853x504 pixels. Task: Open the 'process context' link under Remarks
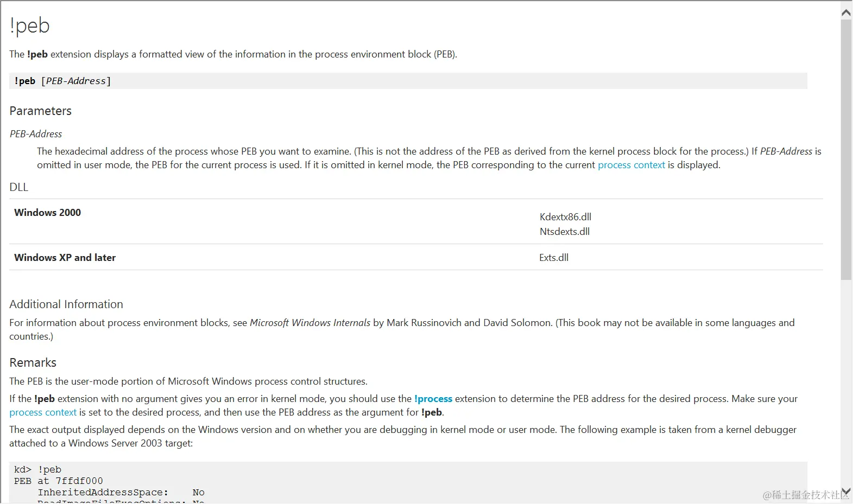(43, 412)
